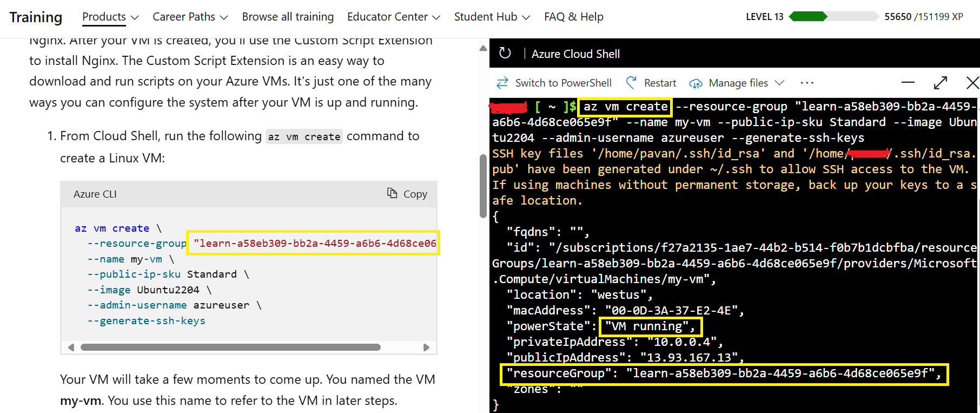
Task: Click the Azure CLI code block label
Action: click(x=95, y=194)
